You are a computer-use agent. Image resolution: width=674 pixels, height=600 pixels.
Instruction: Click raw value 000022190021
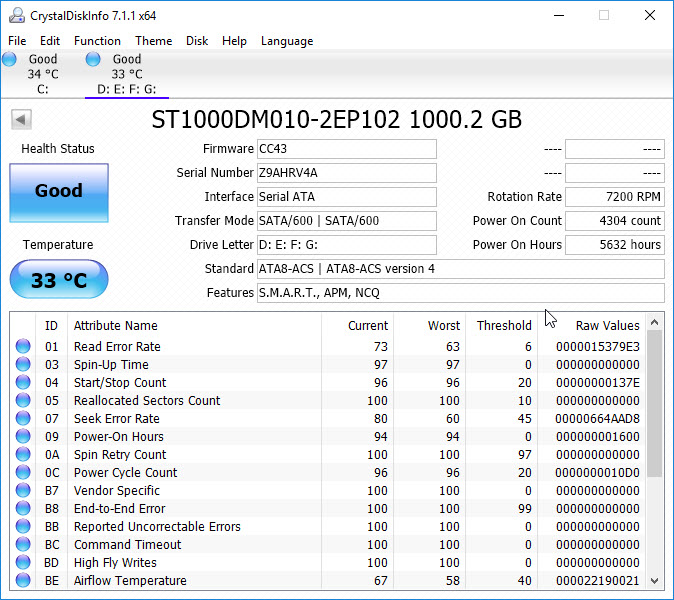[597, 581]
